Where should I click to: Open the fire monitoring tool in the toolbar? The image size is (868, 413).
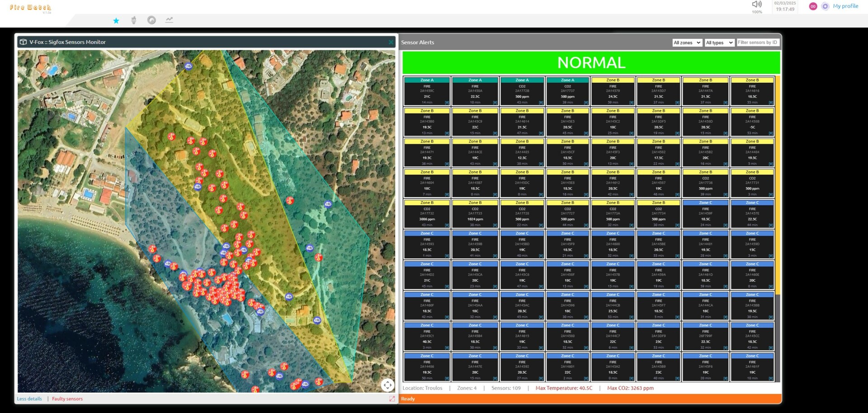[134, 20]
